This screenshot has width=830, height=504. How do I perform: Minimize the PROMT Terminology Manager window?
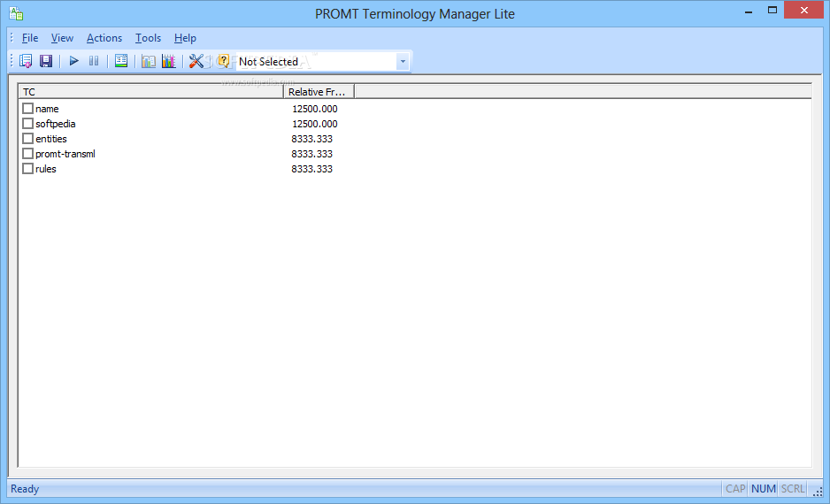(749, 11)
